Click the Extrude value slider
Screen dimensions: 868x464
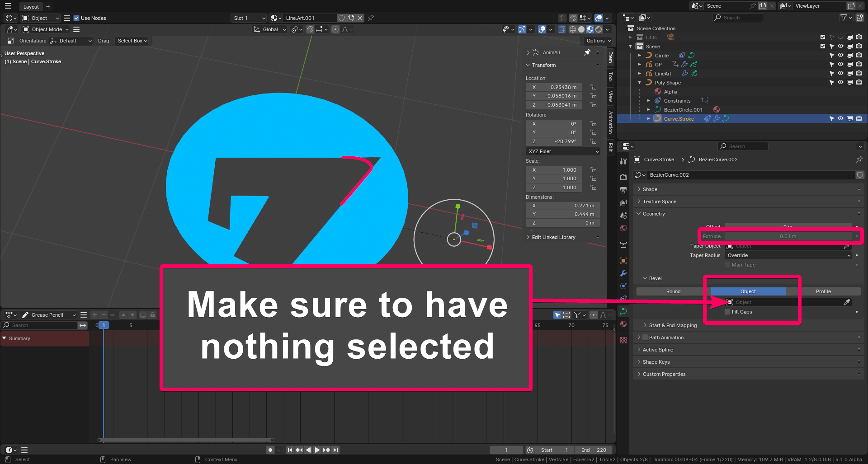tap(788, 236)
